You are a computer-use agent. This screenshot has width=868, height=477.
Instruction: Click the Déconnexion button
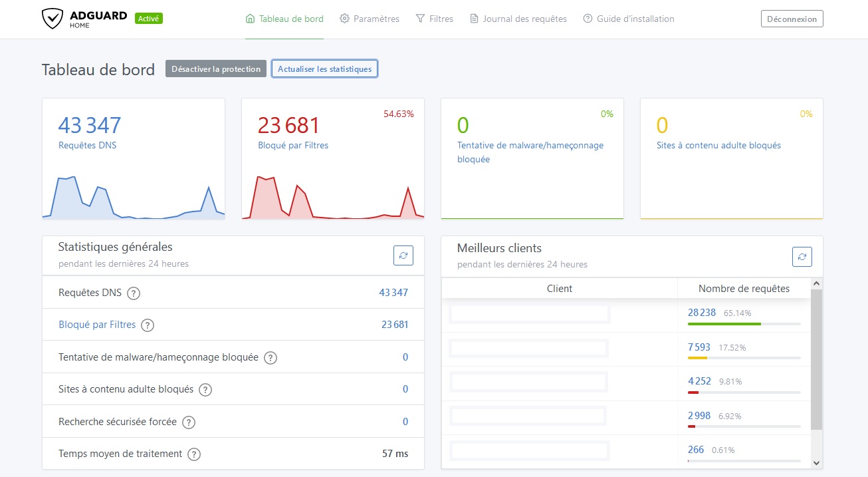(792, 19)
